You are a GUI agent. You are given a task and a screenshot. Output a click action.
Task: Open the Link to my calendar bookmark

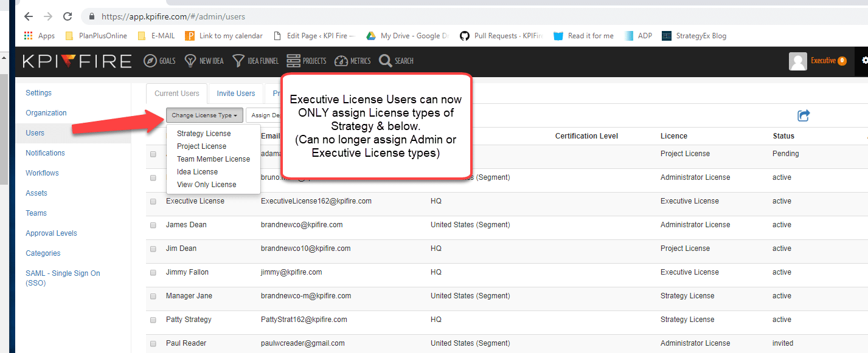224,36
